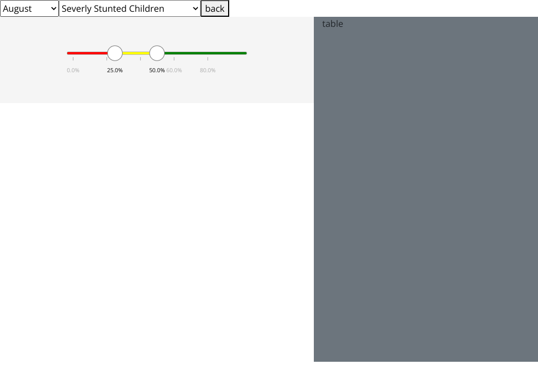Click the 60.0% scale label
The image size is (538, 392).
click(x=174, y=71)
